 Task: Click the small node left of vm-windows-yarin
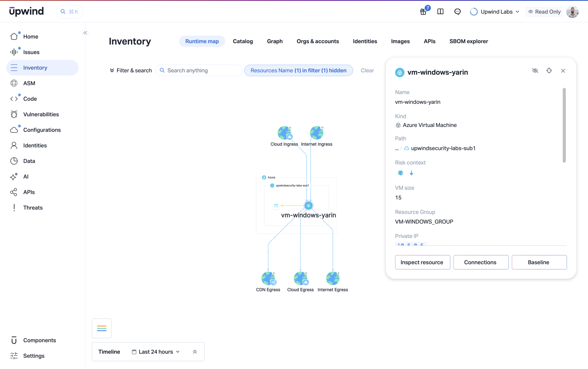click(276, 206)
